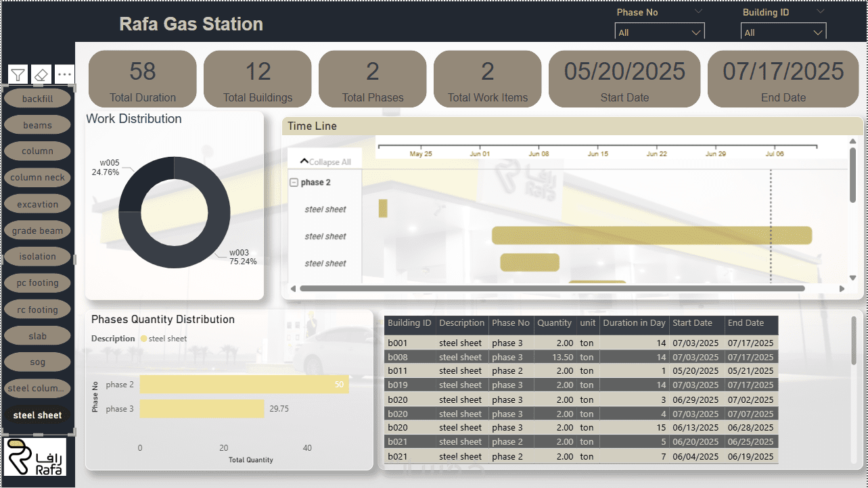The width and height of the screenshot is (868, 488).
Task: Toggle the column slicer button
Action: 37,151
